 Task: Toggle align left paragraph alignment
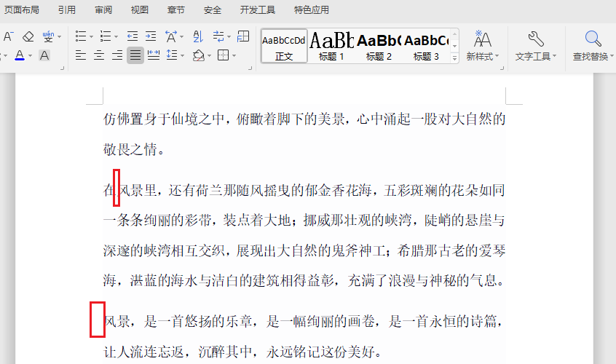[x=81, y=55]
